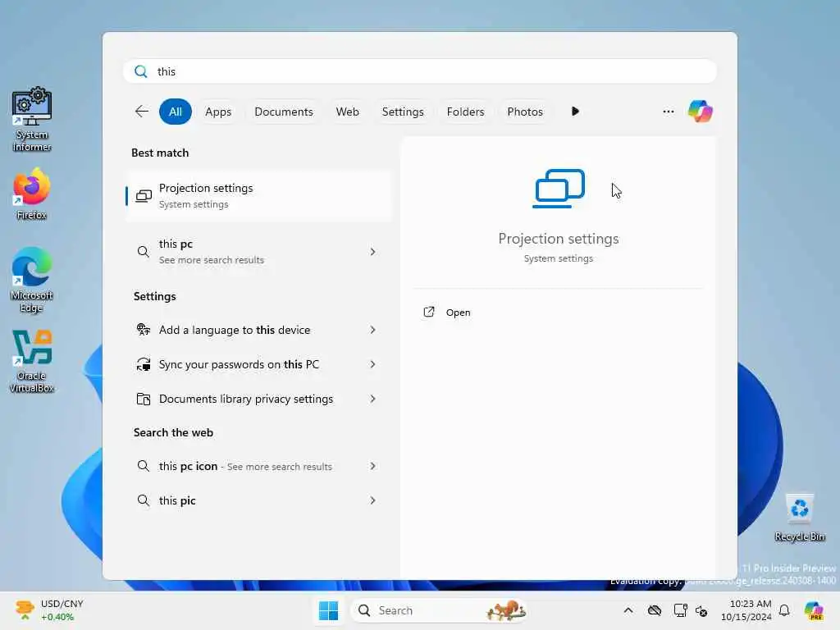Click the muted sound tray icon
840x630 pixels.
(701, 610)
